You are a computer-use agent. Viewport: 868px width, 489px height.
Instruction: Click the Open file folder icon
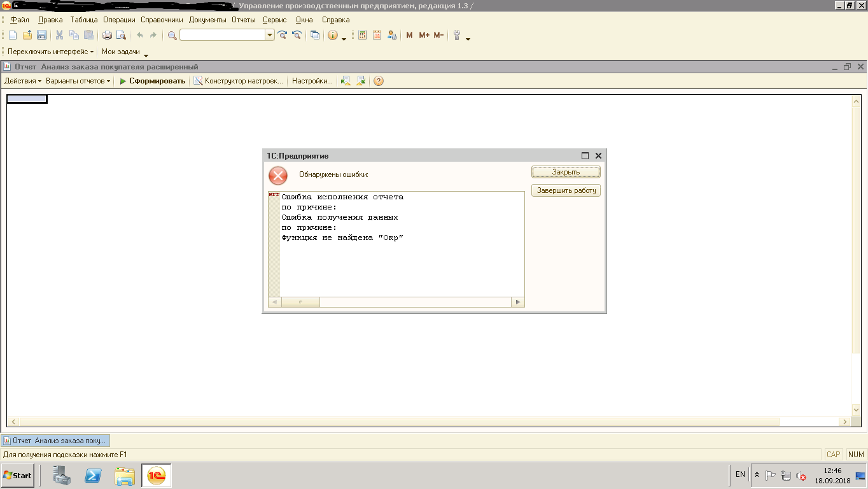[27, 36]
